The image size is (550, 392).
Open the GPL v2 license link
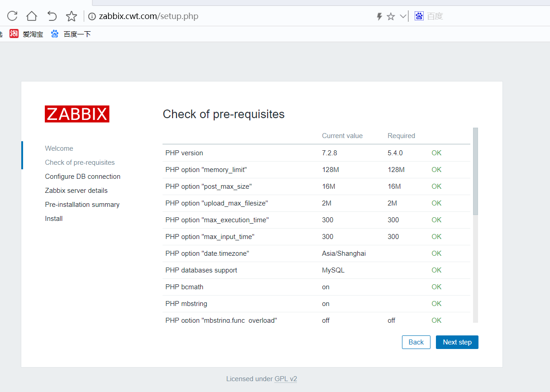[286, 379]
